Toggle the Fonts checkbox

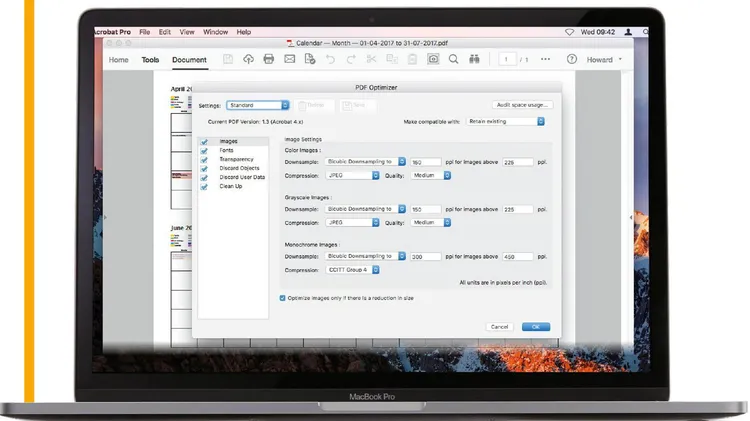pos(204,151)
